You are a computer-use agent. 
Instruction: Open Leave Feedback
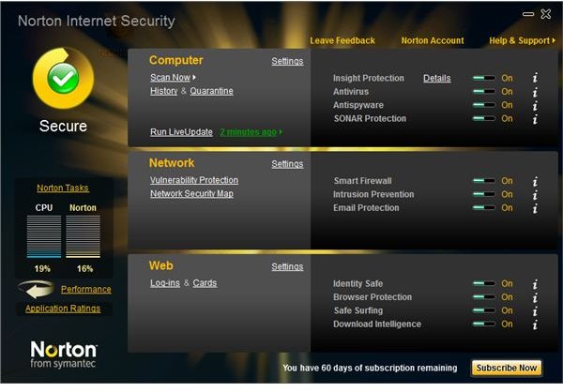pos(342,40)
